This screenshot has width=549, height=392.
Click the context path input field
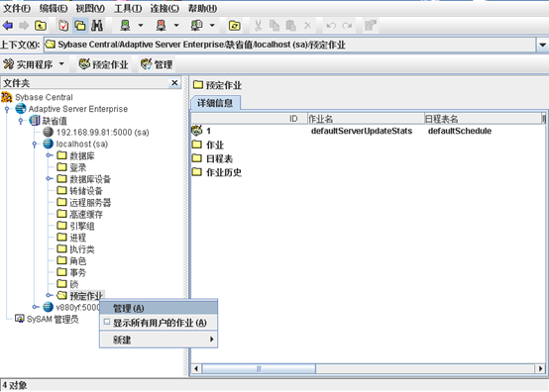(289, 45)
